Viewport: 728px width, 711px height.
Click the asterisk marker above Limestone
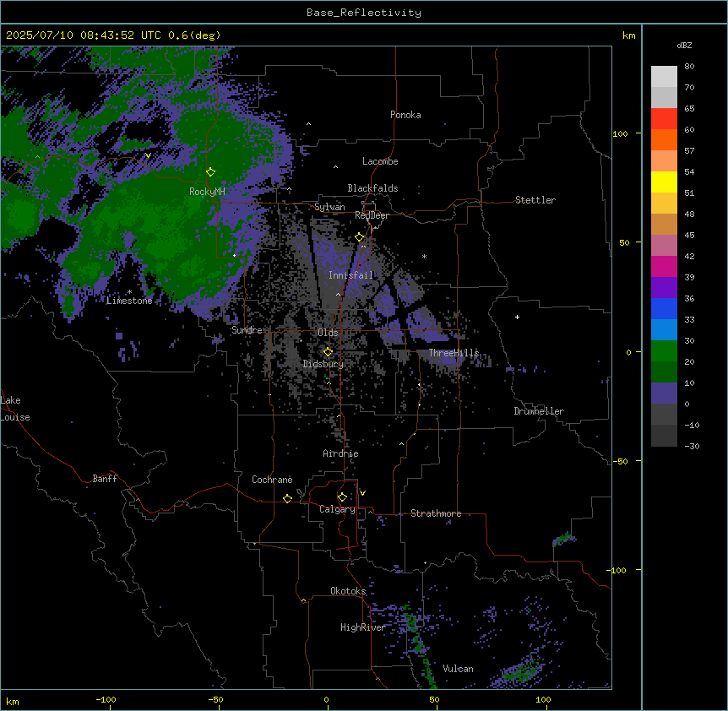pyautogui.click(x=129, y=292)
